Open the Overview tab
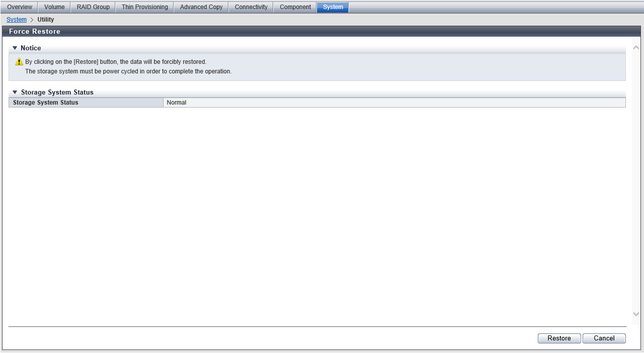Viewport: 644px width, 353px height. tap(20, 7)
